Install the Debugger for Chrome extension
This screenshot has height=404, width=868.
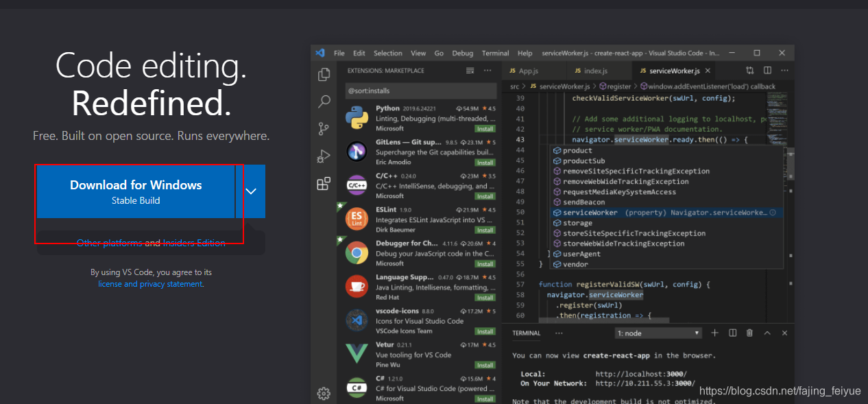485,264
